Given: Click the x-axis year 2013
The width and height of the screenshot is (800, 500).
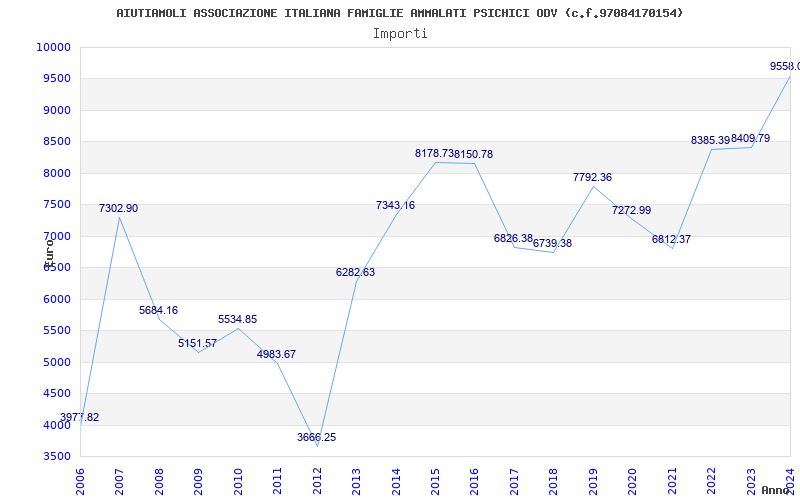Looking at the screenshot, I should (x=357, y=481).
